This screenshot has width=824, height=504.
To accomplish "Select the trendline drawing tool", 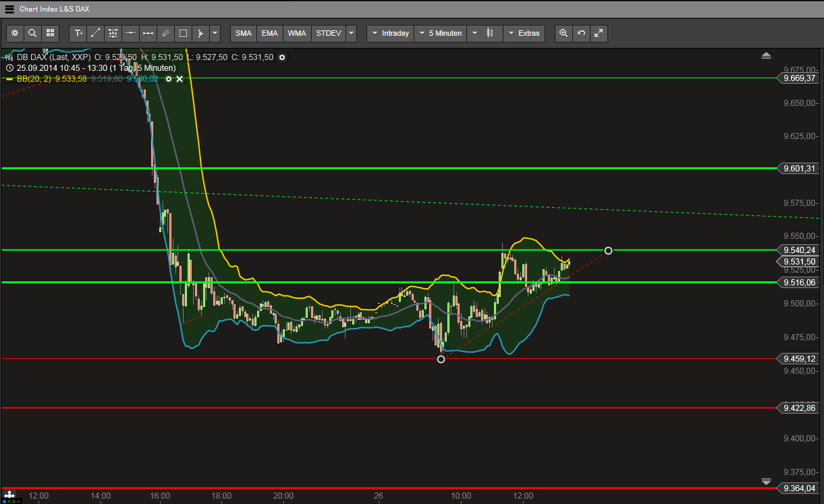I will 95,32.
